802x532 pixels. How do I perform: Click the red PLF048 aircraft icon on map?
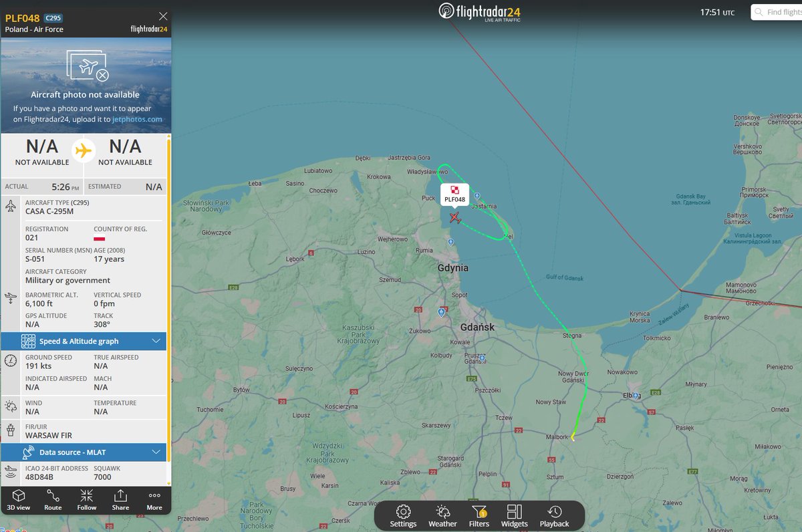click(455, 218)
